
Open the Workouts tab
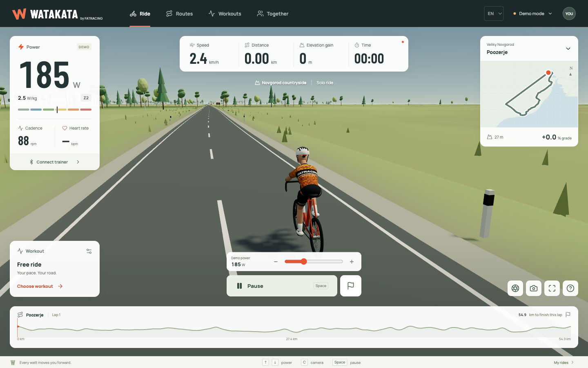[225, 13]
